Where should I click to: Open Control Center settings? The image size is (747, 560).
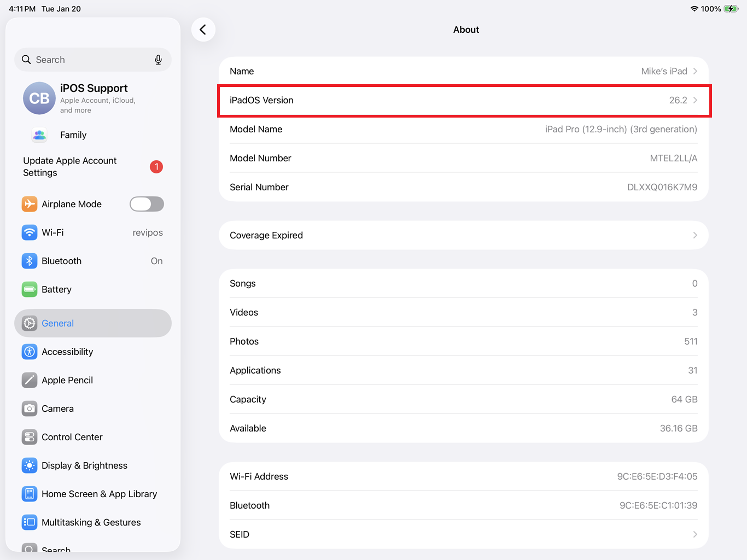[93, 437]
